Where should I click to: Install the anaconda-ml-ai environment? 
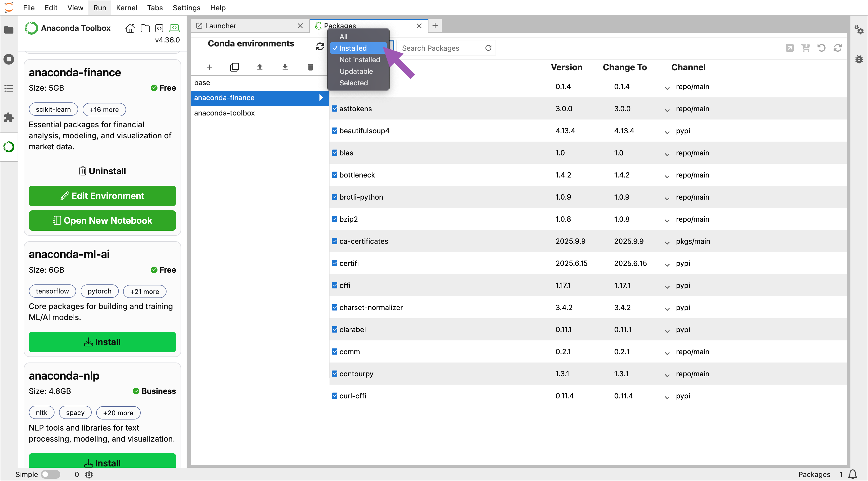coord(102,342)
